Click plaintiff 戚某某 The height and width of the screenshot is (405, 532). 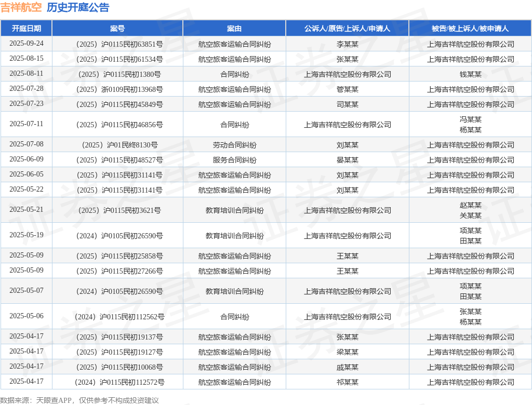point(348,367)
